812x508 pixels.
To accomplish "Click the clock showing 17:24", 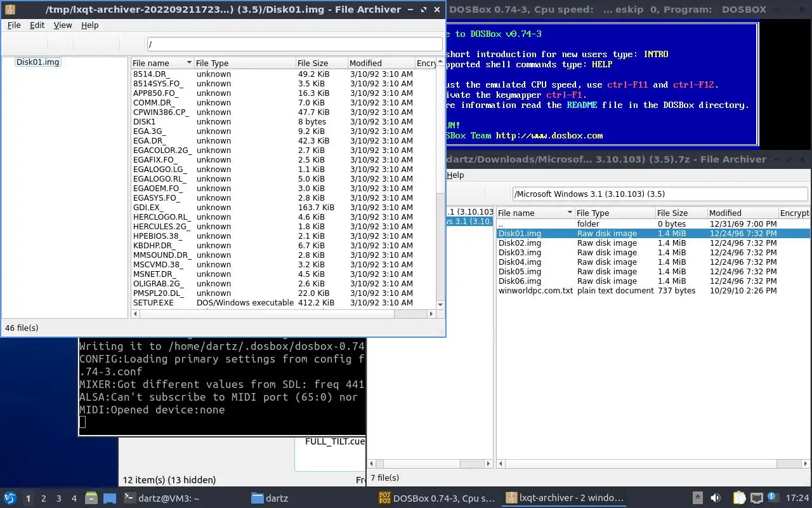I will click(797, 498).
